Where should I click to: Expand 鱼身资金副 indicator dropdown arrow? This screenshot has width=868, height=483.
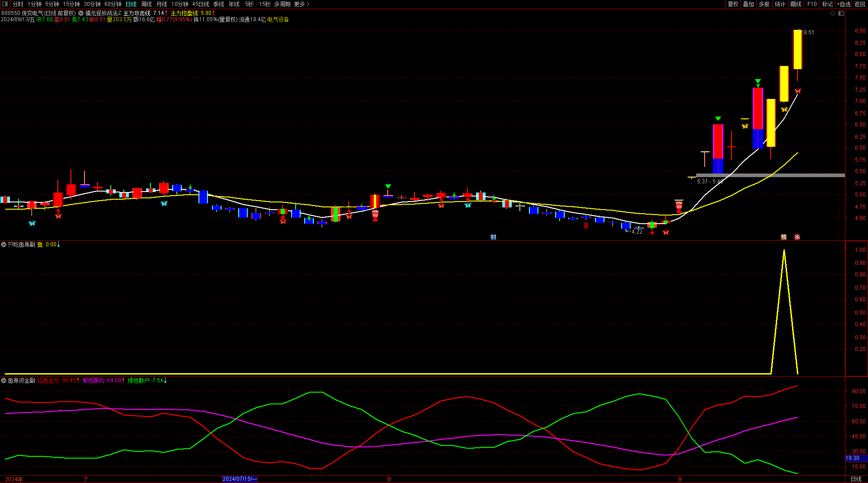4,380
